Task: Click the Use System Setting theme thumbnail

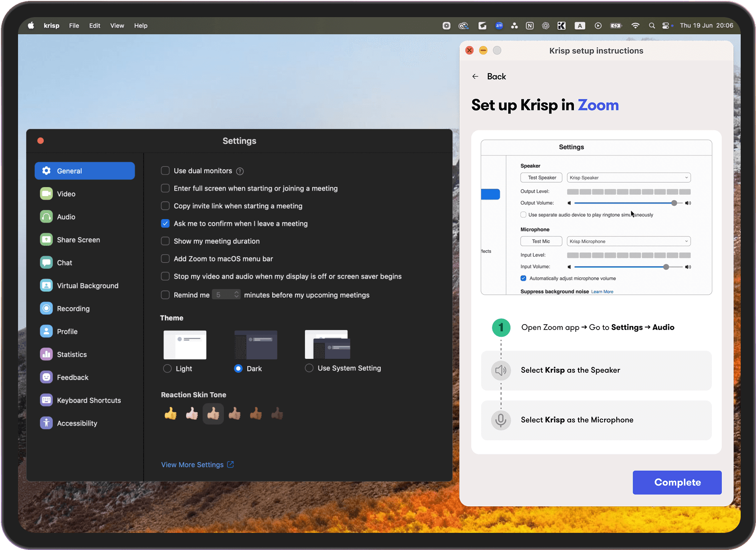Action: (328, 344)
